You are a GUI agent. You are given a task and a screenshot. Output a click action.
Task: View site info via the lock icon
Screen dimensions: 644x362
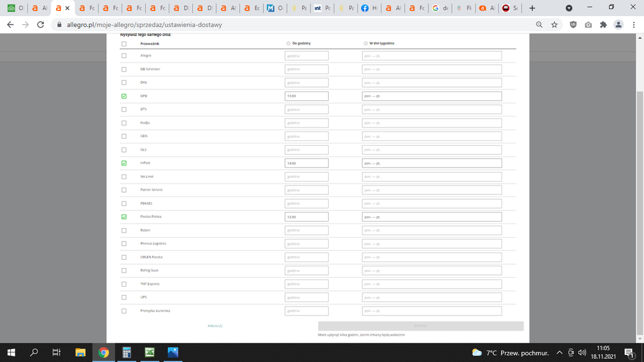[59, 24]
